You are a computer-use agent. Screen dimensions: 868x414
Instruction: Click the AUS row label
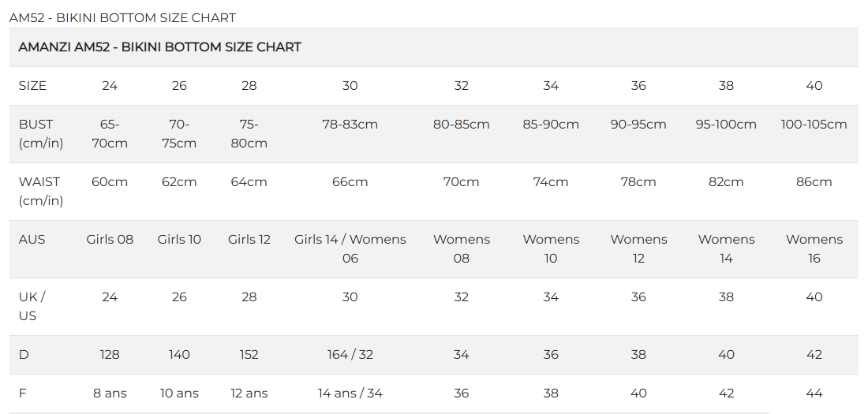pos(32,240)
